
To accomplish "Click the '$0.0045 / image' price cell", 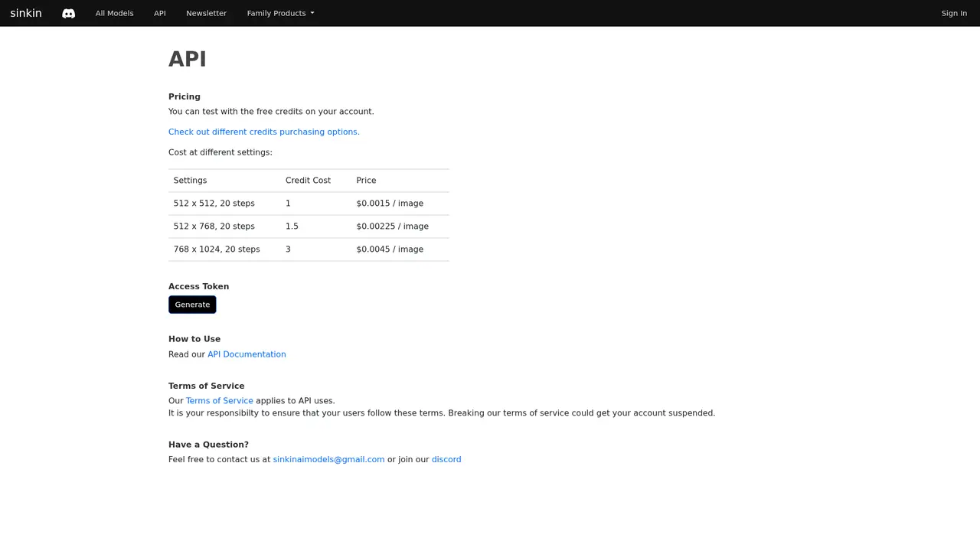I will pos(400,249).
